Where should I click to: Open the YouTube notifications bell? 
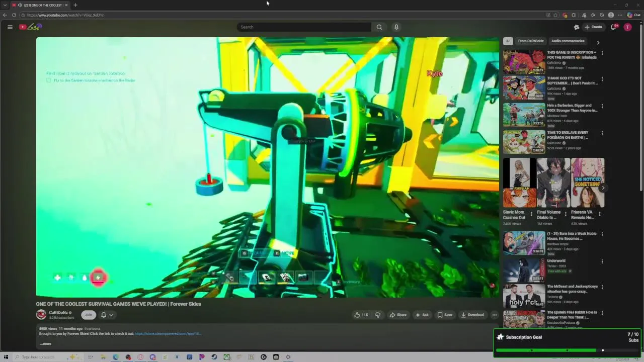(x=613, y=27)
